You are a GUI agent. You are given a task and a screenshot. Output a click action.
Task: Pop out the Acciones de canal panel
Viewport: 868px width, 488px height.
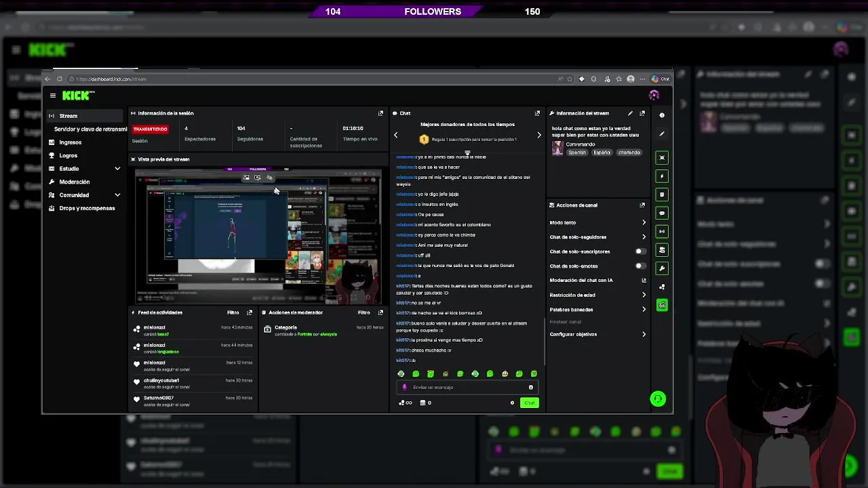pyautogui.click(x=642, y=205)
